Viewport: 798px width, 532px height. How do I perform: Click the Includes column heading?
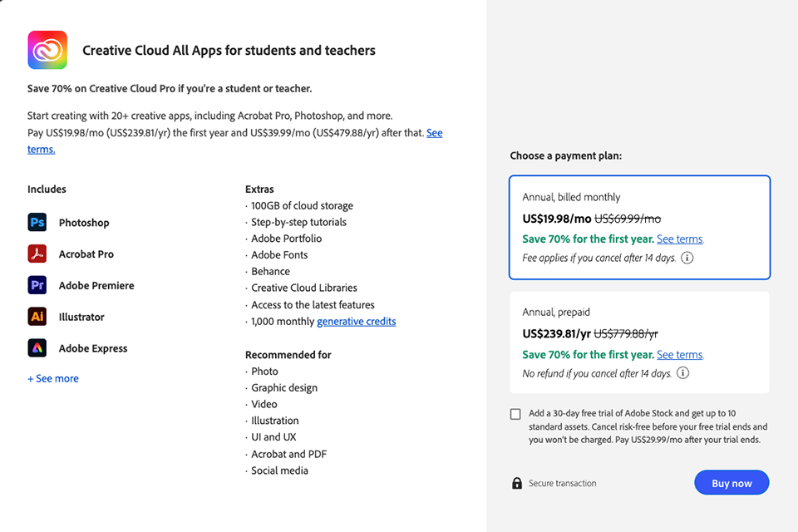coord(47,189)
